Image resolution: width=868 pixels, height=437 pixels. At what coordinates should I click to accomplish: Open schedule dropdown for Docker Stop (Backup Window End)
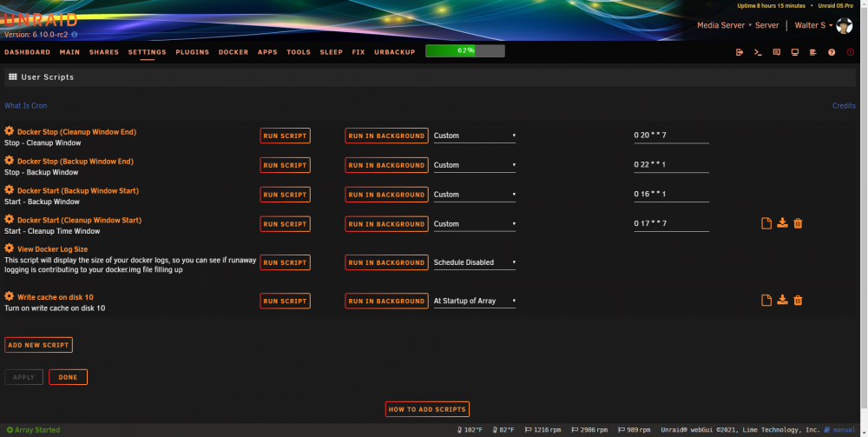click(475, 165)
